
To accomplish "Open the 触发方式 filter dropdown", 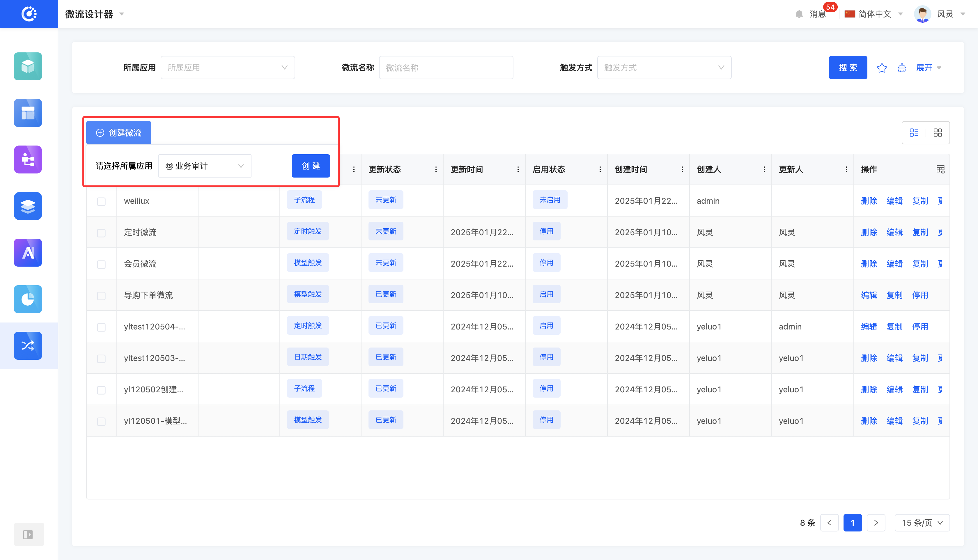I will tap(664, 68).
